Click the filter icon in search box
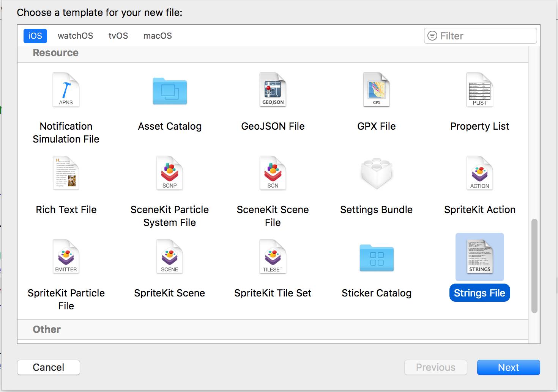 tap(432, 36)
